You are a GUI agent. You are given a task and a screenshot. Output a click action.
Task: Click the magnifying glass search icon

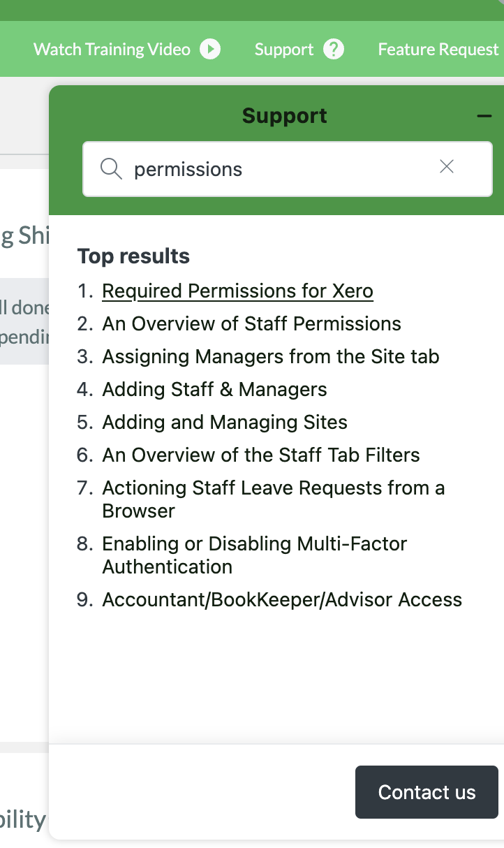111,168
